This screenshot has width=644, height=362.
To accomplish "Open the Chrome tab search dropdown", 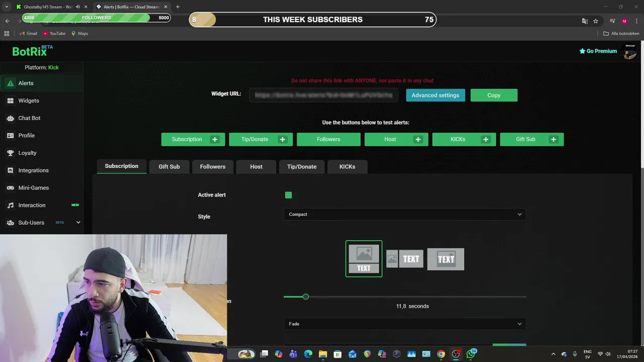I will tap(7, 7).
